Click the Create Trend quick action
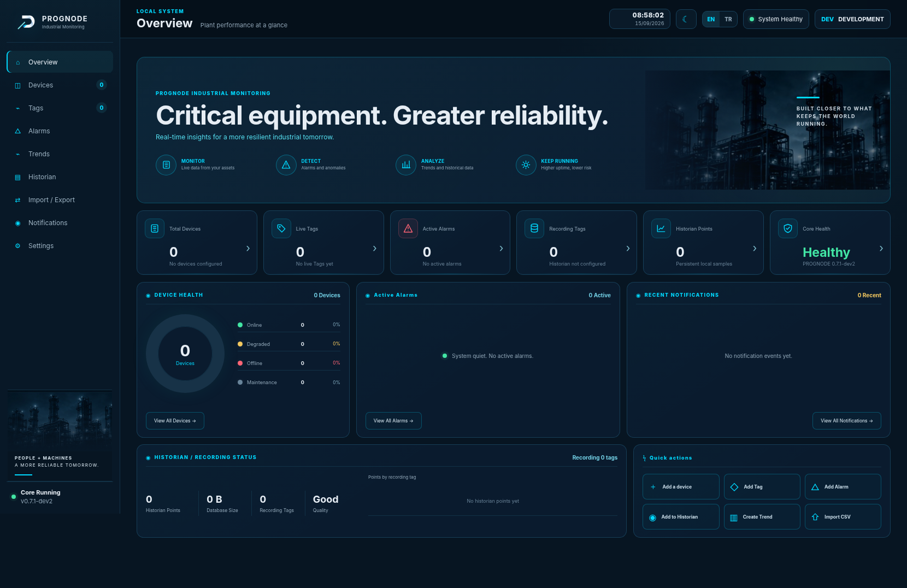The width and height of the screenshot is (907, 588). pyautogui.click(x=762, y=517)
